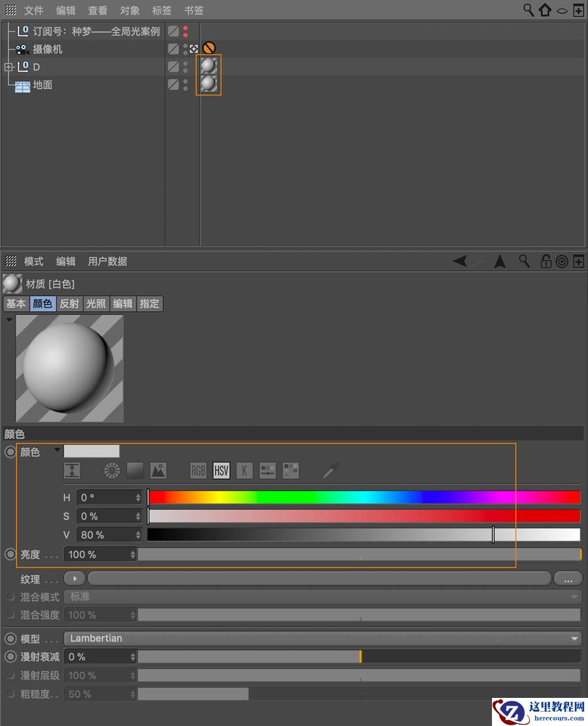Switch to the 反射 tab
The image size is (588, 726).
click(69, 303)
